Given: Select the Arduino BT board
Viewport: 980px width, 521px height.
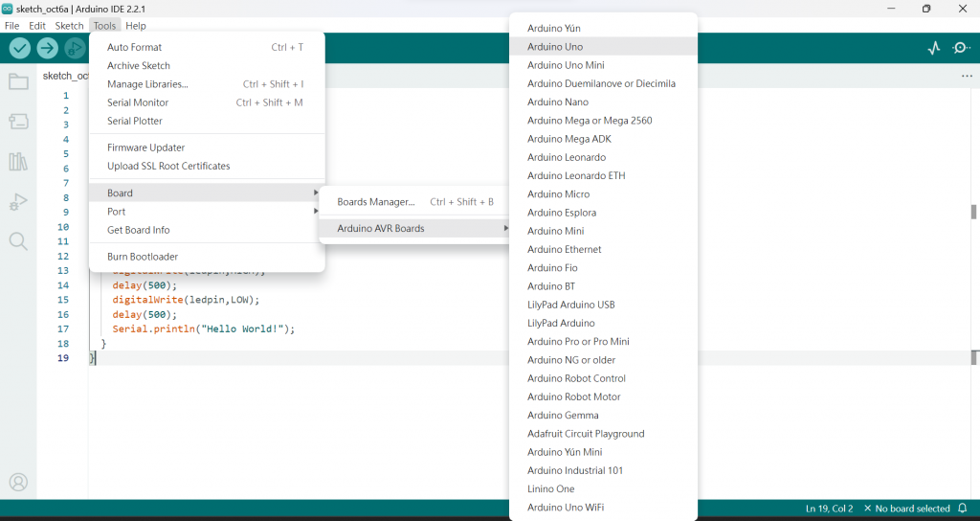Looking at the screenshot, I should coord(603,285).
